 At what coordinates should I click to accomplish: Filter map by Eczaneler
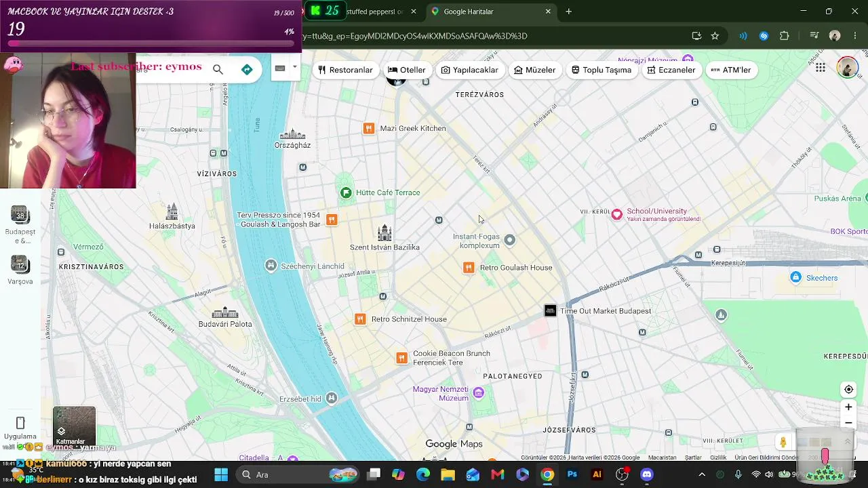(x=671, y=70)
